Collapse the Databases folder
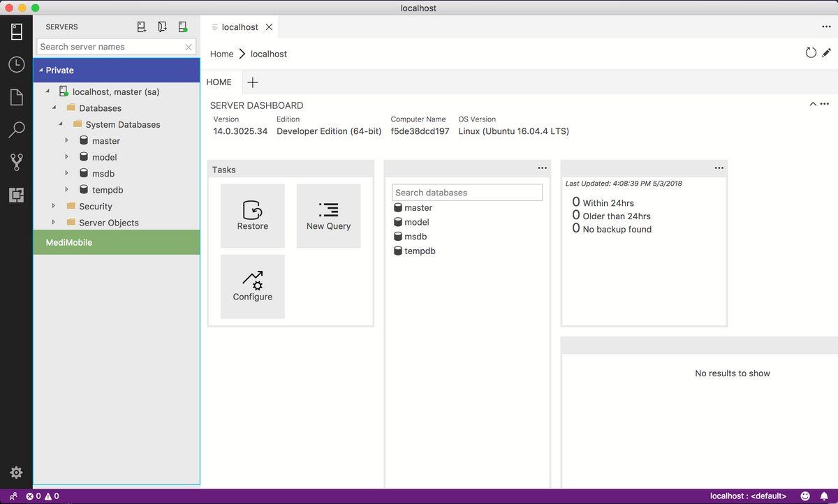 [54, 108]
